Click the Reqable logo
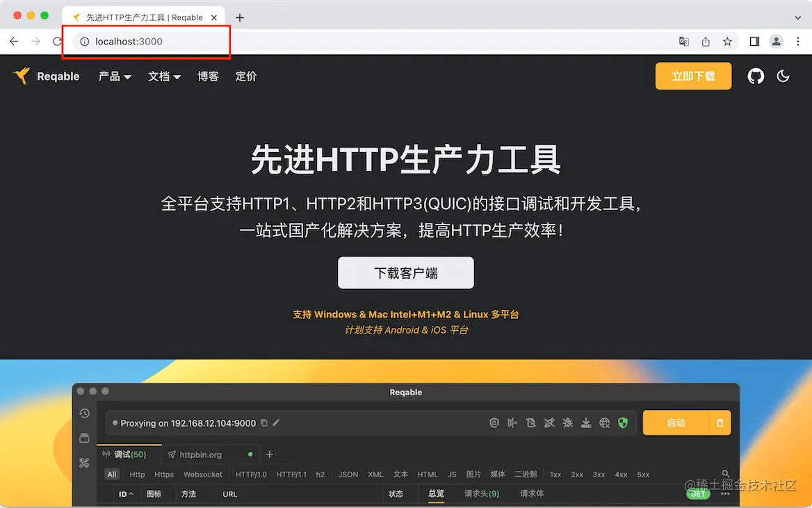The image size is (812, 508). [46, 76]
